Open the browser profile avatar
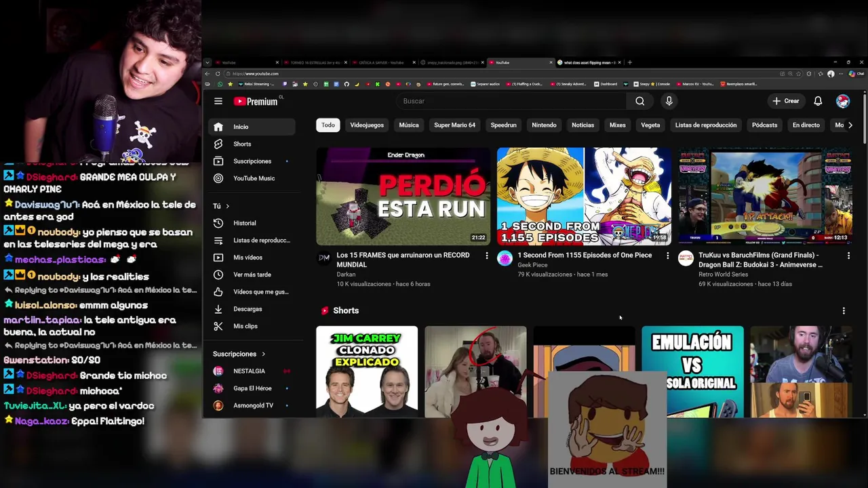 tap(831, 73)
